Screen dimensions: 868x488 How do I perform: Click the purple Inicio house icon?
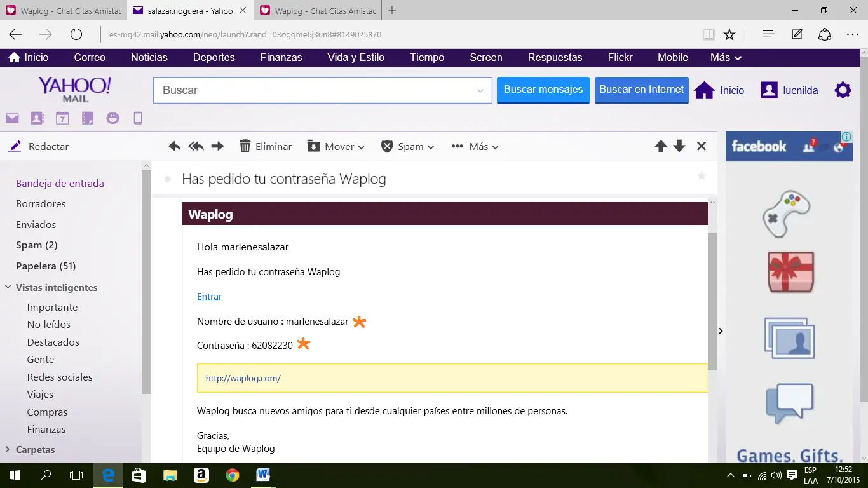point(704,90)
